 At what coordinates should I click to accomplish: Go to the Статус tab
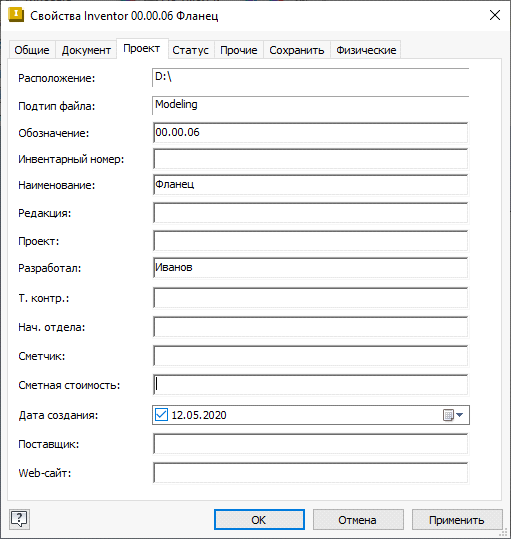point(191,50)
